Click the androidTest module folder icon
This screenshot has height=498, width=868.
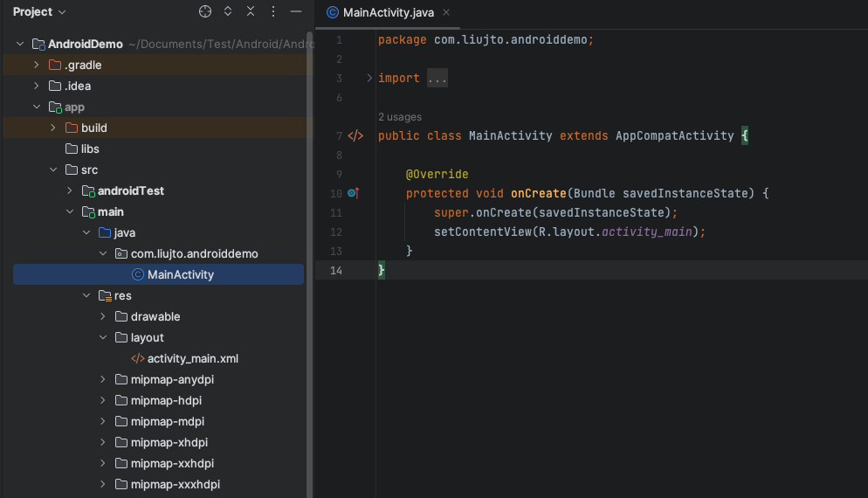tap(88, 190)
